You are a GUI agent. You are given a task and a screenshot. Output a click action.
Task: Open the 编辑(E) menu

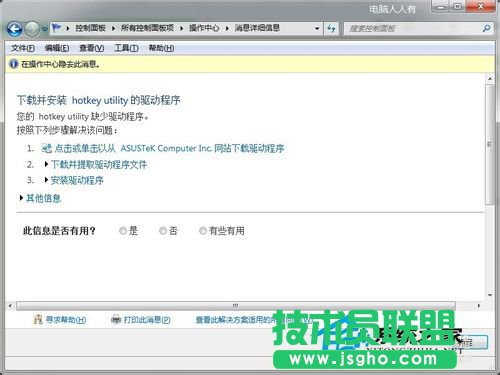(57, 48)
